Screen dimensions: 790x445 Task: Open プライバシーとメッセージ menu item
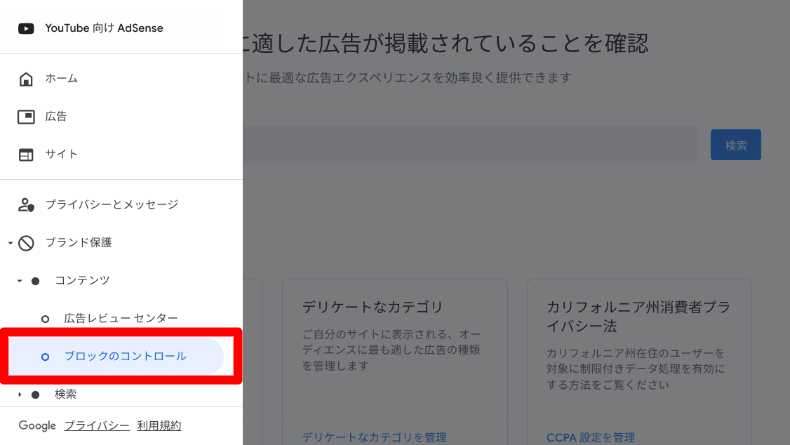(x=111, y=205)
